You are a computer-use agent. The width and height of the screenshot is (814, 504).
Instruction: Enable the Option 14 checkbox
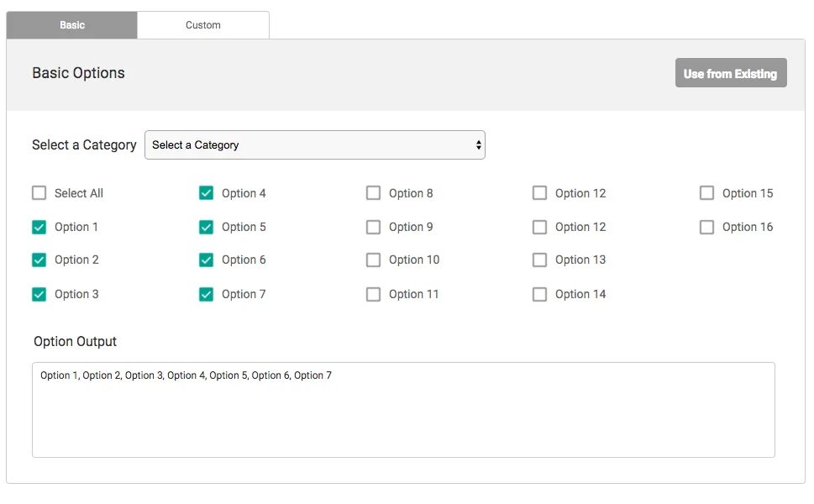pyautogui.click(x=540, y=294)
